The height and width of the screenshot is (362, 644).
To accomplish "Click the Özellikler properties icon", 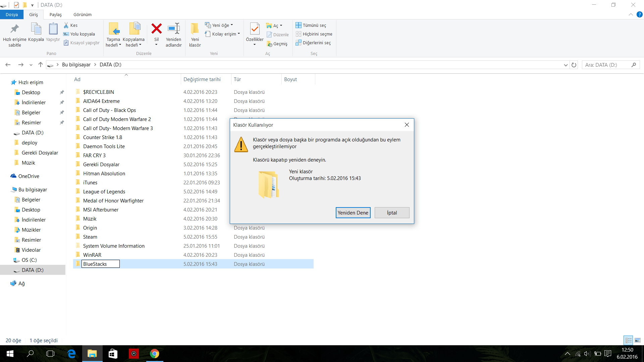I will point(255,29).
